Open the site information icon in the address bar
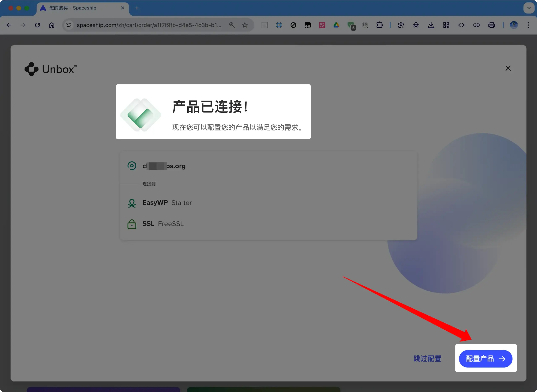 (x=69, y=25)
